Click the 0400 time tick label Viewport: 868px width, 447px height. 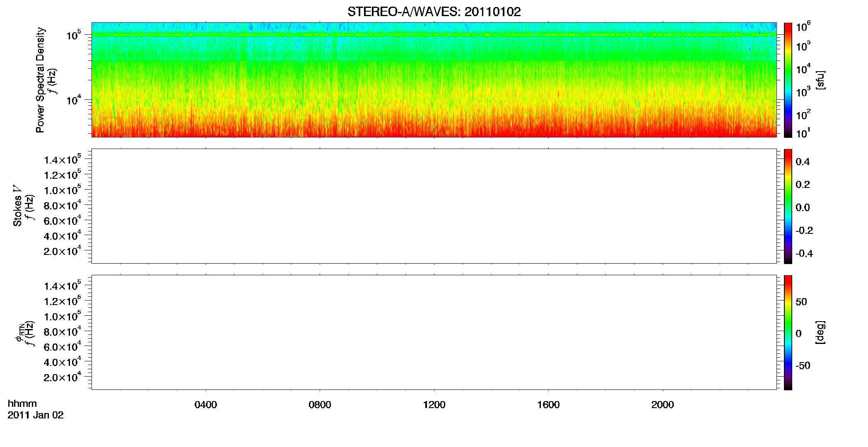(206, 405)
